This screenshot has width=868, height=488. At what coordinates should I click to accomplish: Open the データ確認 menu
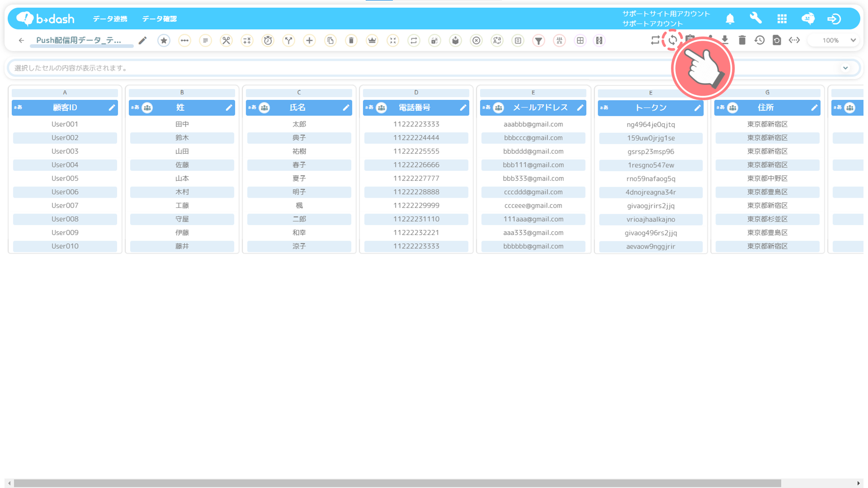159,19
